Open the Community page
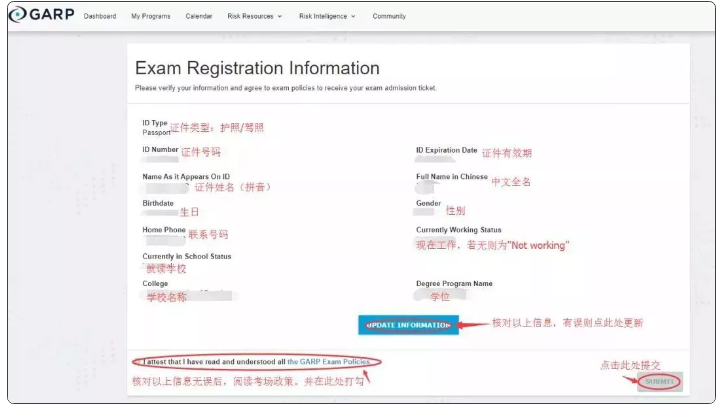Viewport: 719px width, 406px height. (x=389, y=16)
